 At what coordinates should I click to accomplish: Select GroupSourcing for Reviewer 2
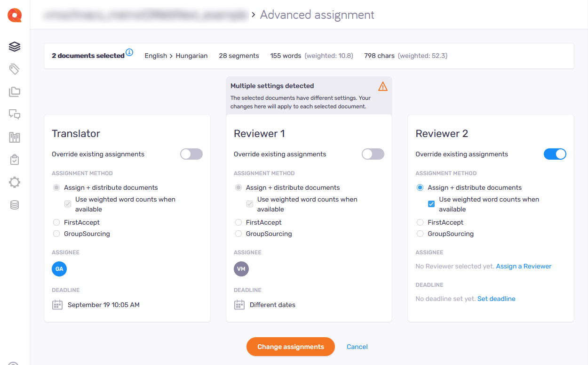coord(420,234)
